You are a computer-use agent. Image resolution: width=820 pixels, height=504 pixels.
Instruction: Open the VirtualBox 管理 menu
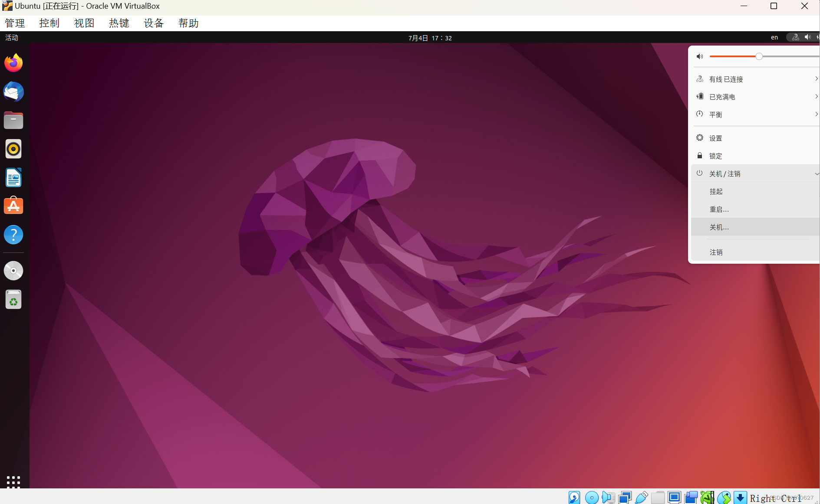pyautogui.click(x=15, y=23)
